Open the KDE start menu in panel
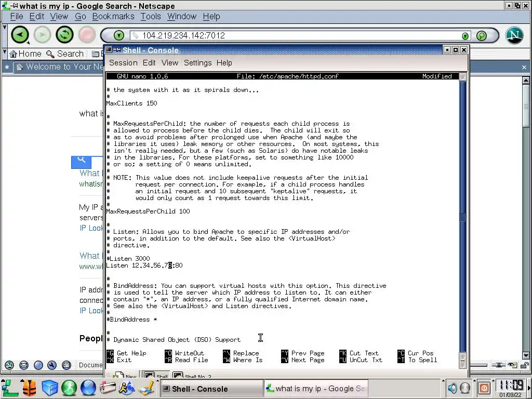 [x=10, y=388]
